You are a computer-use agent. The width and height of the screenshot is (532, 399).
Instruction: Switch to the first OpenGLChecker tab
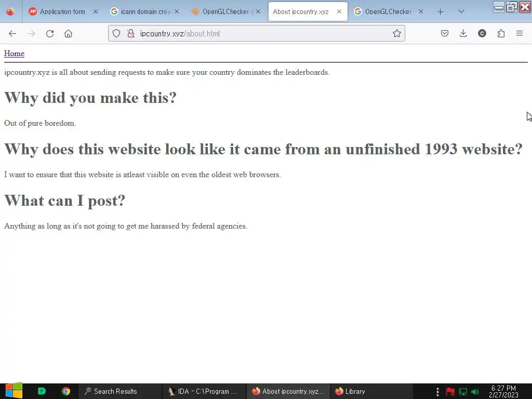point(227,11)
